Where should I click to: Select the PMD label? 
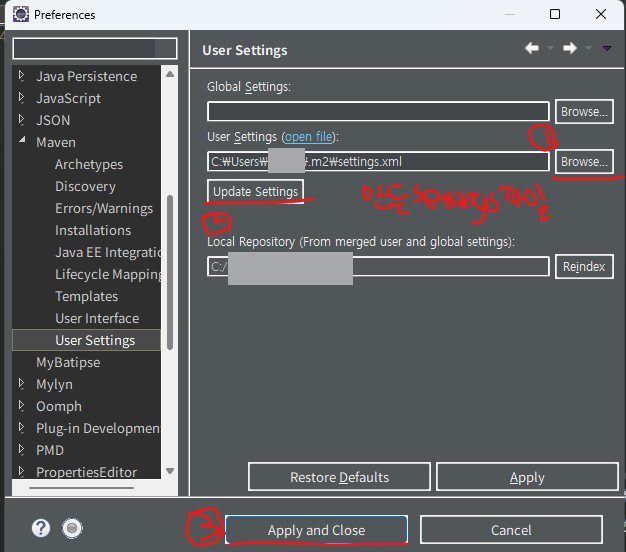[x=50, y=450]
